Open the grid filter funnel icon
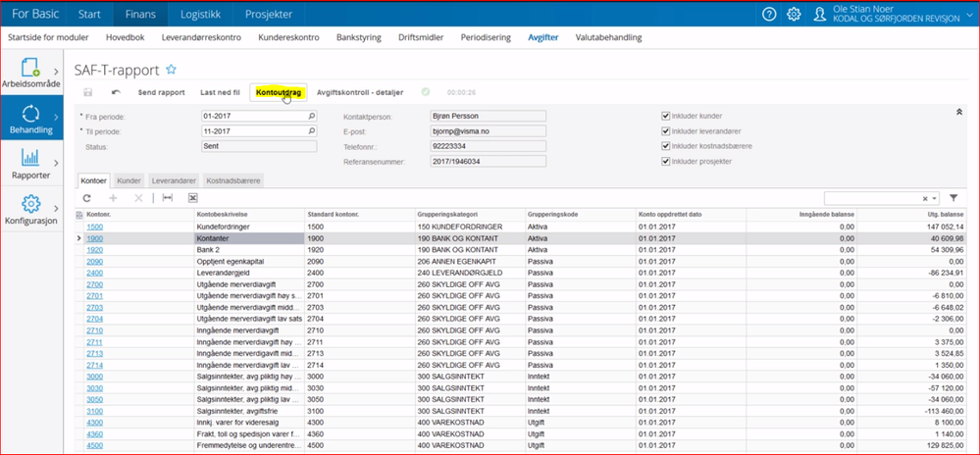980x455 pixels. coord(953,198)
